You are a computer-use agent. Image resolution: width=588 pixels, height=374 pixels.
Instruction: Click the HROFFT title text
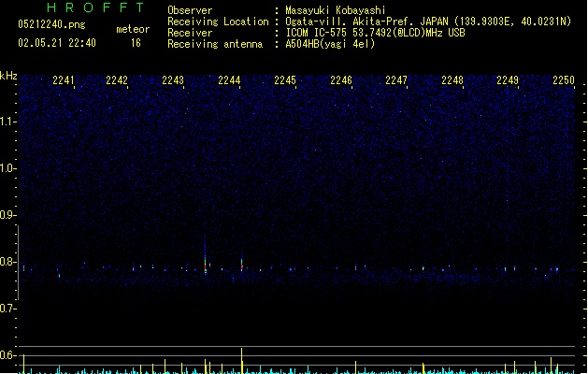click(x=95, y=7)
